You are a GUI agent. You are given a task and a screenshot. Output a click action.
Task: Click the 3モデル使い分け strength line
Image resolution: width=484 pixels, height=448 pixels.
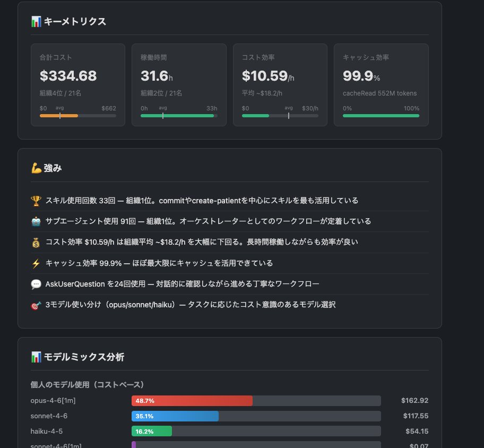(191, 305)
